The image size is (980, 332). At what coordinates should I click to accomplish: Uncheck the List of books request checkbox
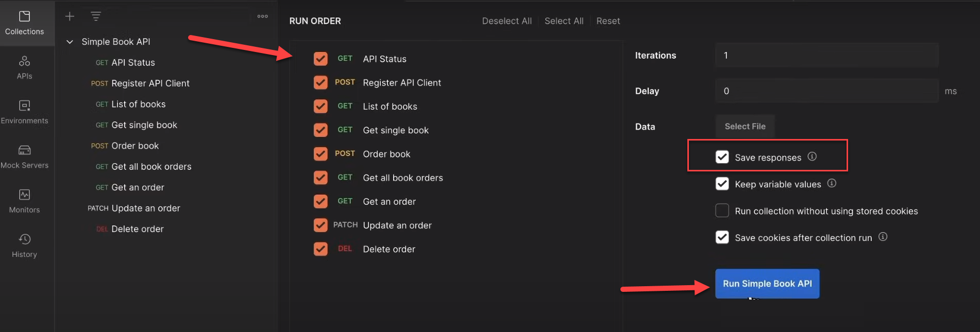point(320,106)
